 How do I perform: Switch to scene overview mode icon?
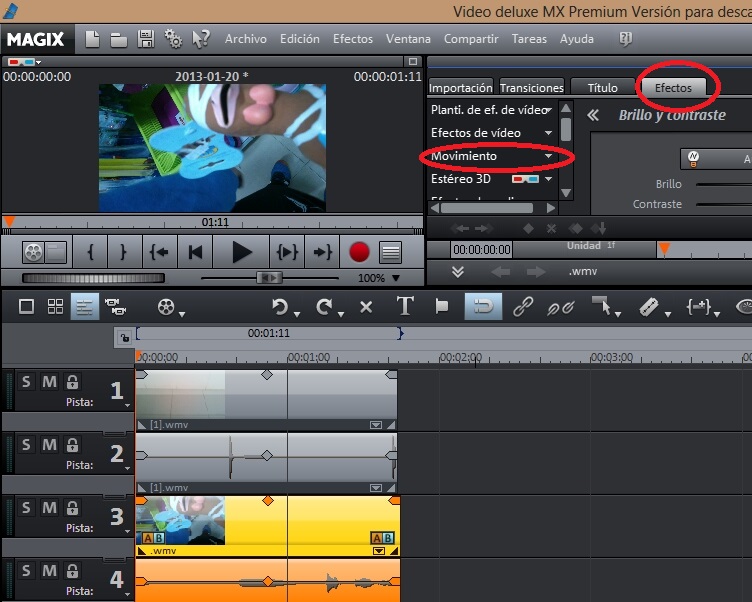click(55, 307)
